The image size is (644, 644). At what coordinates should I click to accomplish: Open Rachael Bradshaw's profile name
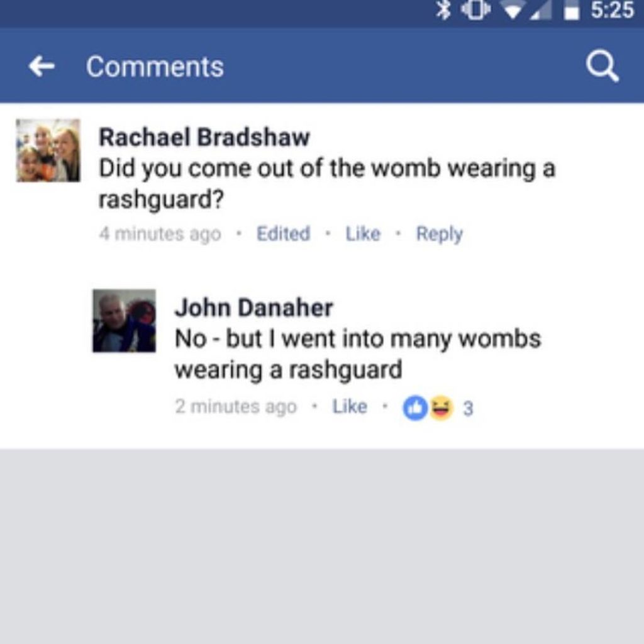pos(204,136)
